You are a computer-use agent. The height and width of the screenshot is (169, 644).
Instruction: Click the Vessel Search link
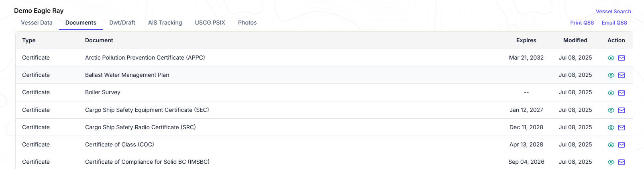tap(613, 11)
